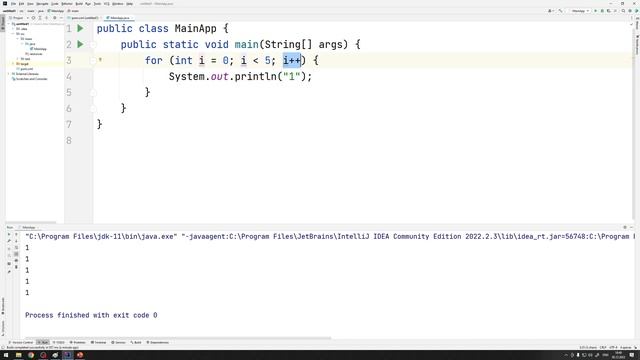Toggle soft-wrap in the console
The width and height of the screenshot is (640, 360).
pyautogui.click(x=16, y=248)
